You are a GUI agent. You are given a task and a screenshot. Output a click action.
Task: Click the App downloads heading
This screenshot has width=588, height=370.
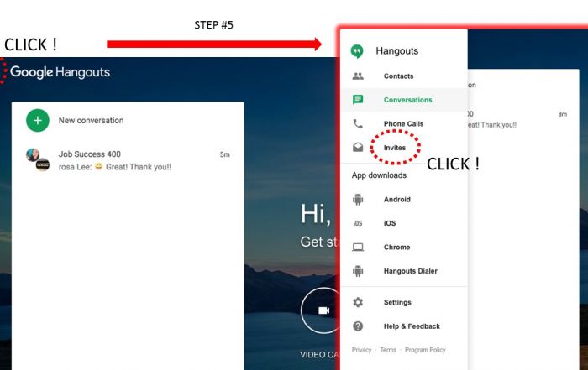pyautogui.click(x=379, y=175)
